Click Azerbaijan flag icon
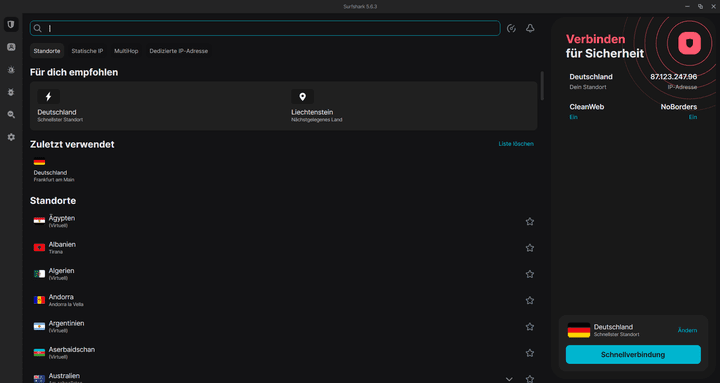The width and height of the screenshot is (720, 383). pos(39,352)
